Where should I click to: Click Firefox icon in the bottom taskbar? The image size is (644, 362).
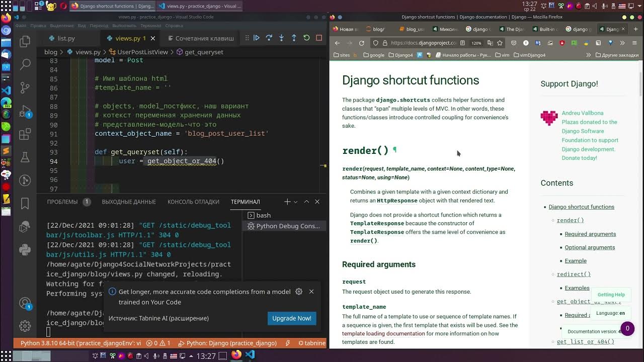pos(236,355)
